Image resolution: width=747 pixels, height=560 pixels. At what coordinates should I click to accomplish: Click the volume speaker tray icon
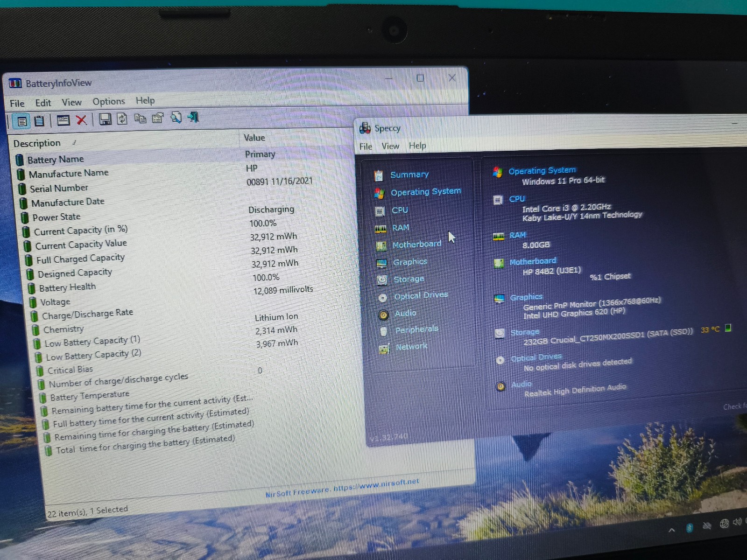click(x=737, y=522)
